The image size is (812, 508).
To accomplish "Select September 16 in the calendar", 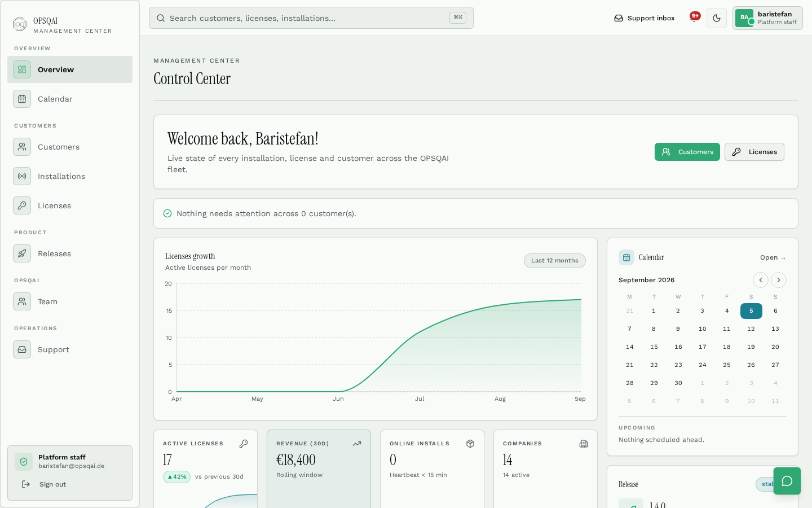I will click(678, 347).
